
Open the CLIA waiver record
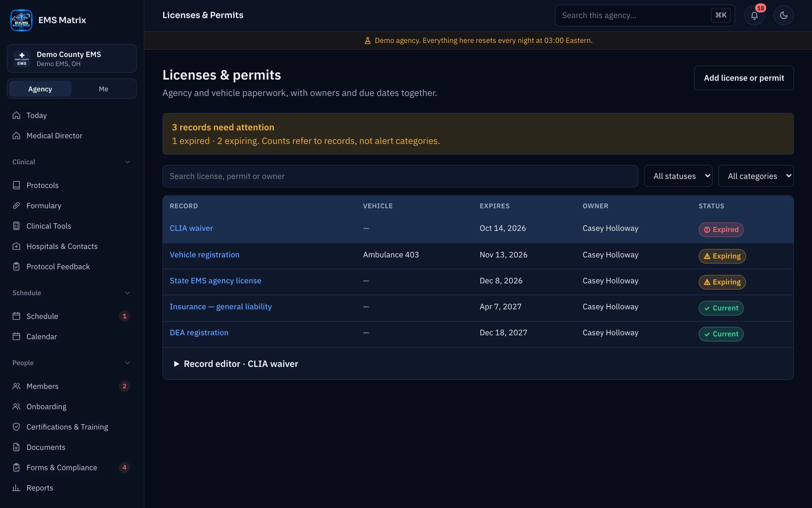191,228
